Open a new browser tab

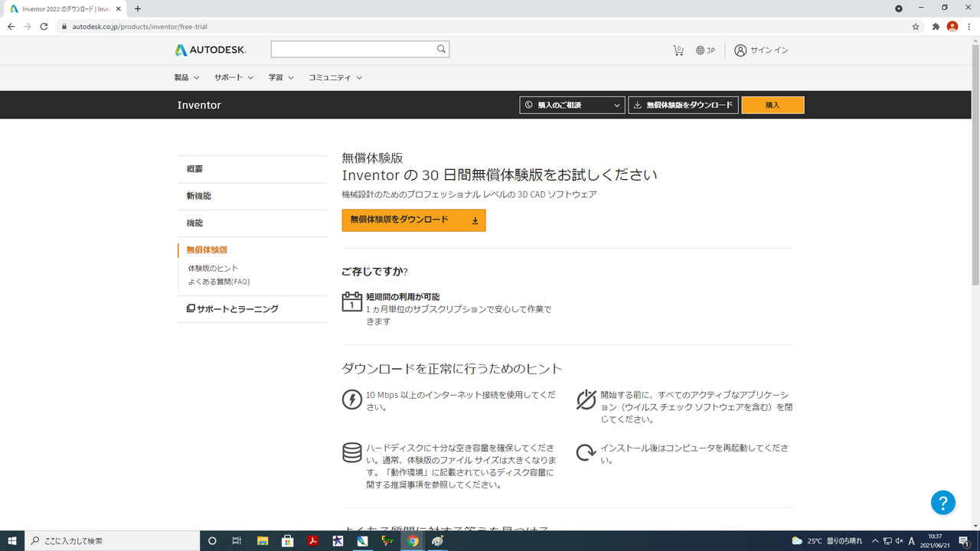[x=138, y=8]
